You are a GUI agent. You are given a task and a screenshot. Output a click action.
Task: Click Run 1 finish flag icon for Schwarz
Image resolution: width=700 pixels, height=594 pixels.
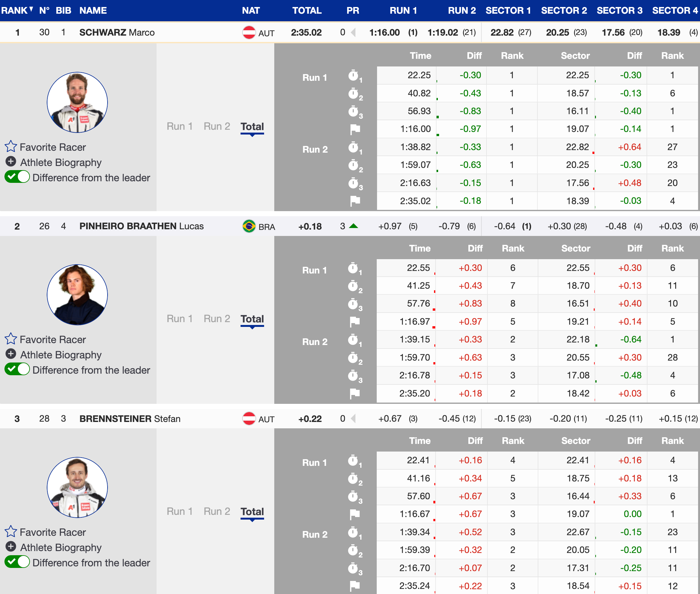(355, 129)
